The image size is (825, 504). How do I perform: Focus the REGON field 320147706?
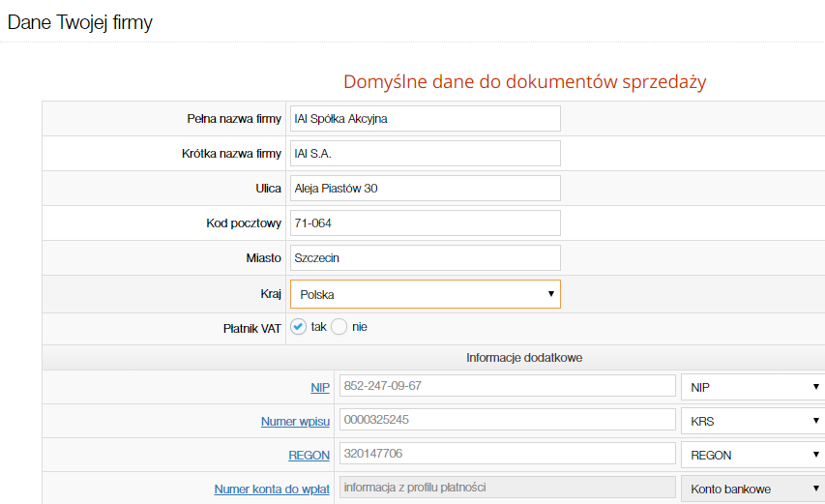507,453
